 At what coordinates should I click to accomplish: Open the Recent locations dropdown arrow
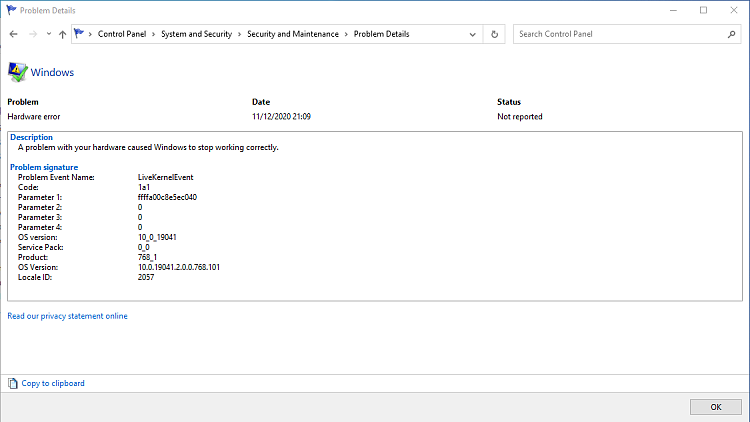point(48,34)
